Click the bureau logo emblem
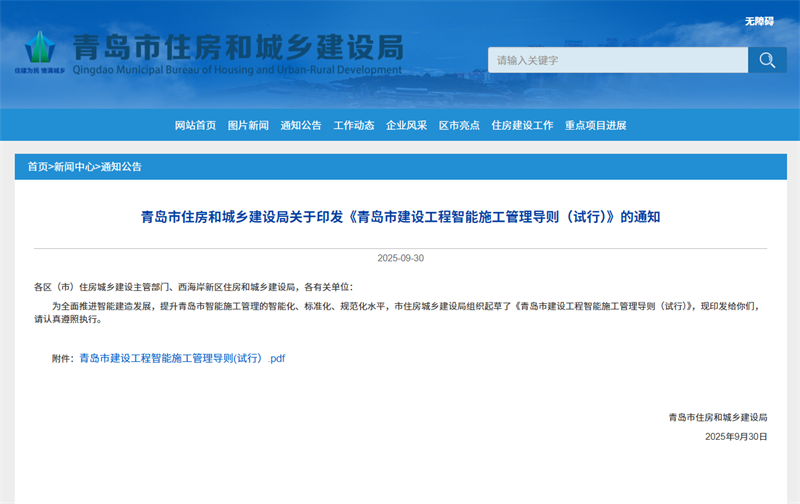Screen dimensions: 800x504 pyautogui.click(x=40, y=53)
